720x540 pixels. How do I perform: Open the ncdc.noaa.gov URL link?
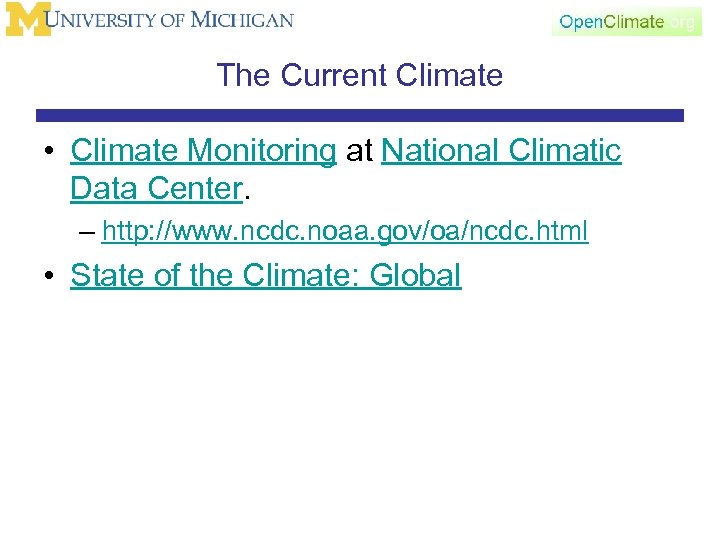tap(345, 232)
